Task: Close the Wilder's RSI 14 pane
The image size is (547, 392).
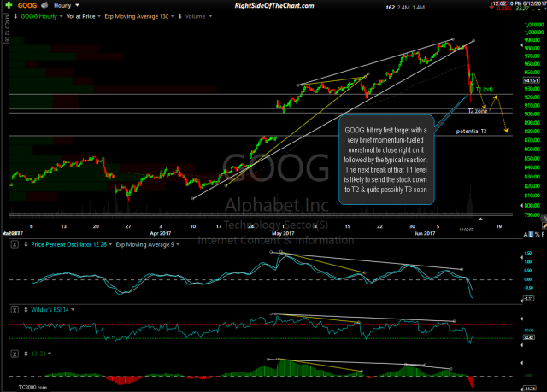Action: pos(15,310)
